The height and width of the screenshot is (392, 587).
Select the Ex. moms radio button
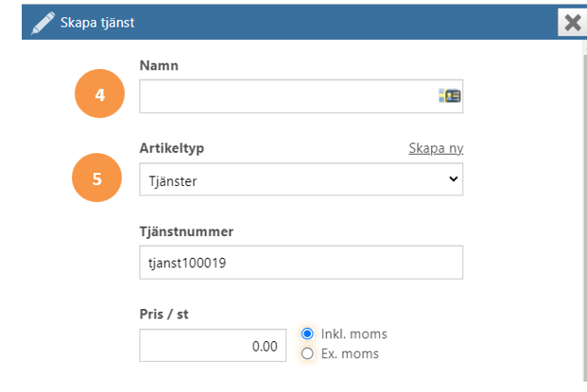[x=307, y=353]
